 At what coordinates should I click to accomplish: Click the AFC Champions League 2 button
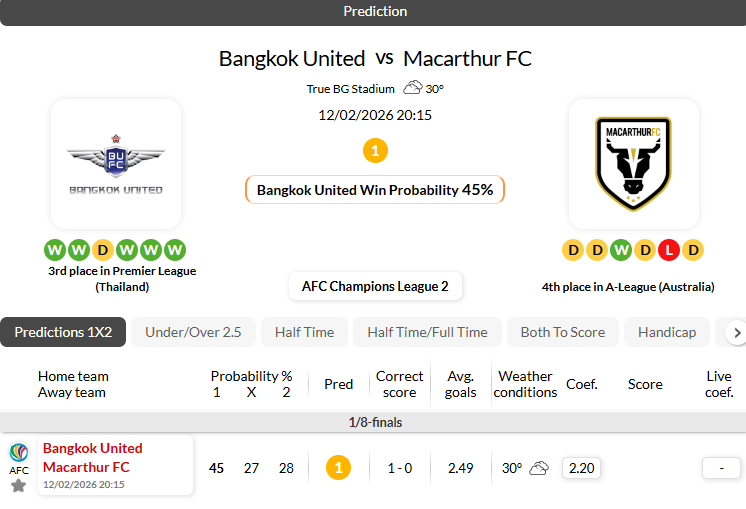pos(375,287)
